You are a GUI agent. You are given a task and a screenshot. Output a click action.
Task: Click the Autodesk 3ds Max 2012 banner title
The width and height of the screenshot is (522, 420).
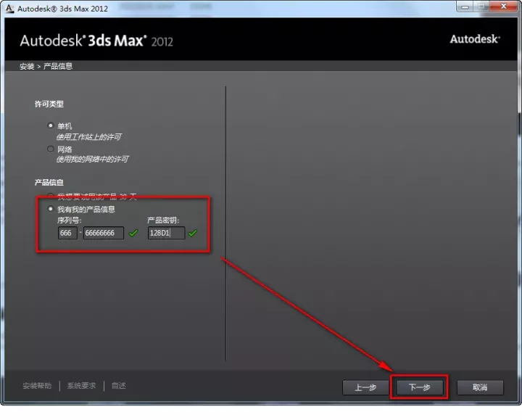click(x=96, y=40)
